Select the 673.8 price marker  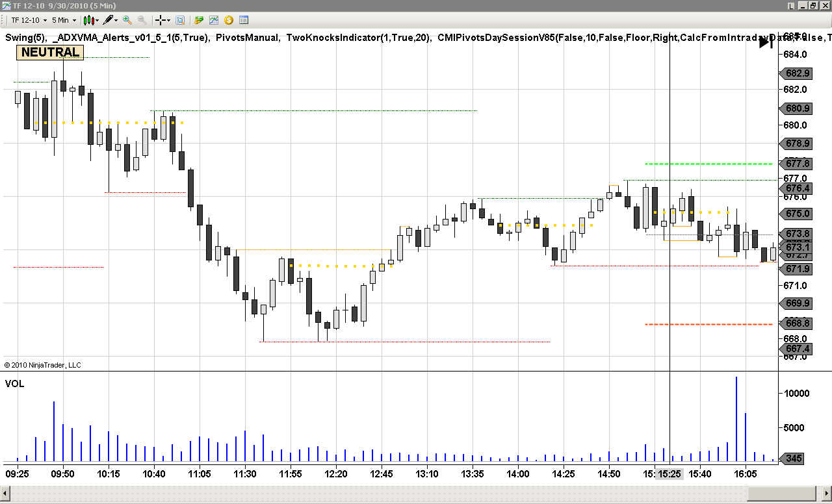pyautogui.click(x=797, y=234)
